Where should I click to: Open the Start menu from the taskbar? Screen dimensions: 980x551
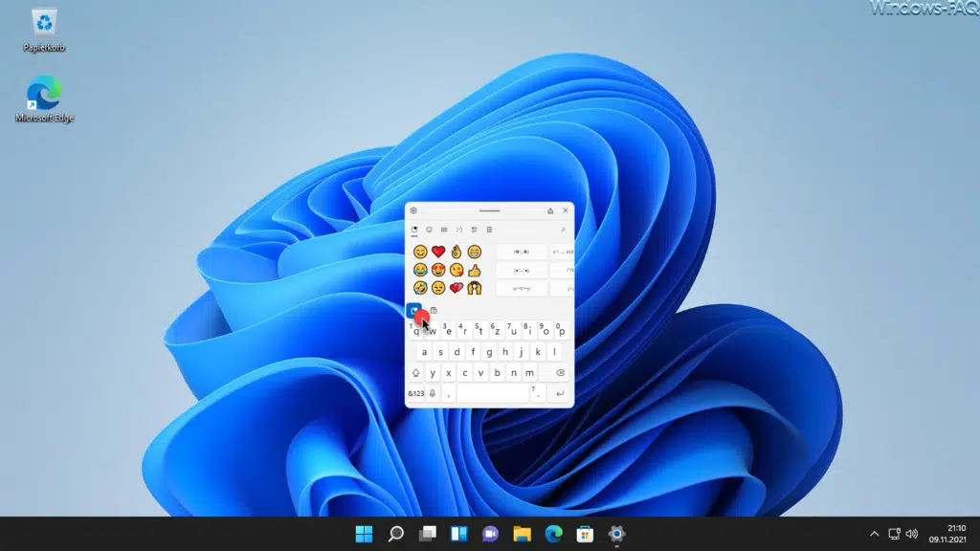coord(362,534)
